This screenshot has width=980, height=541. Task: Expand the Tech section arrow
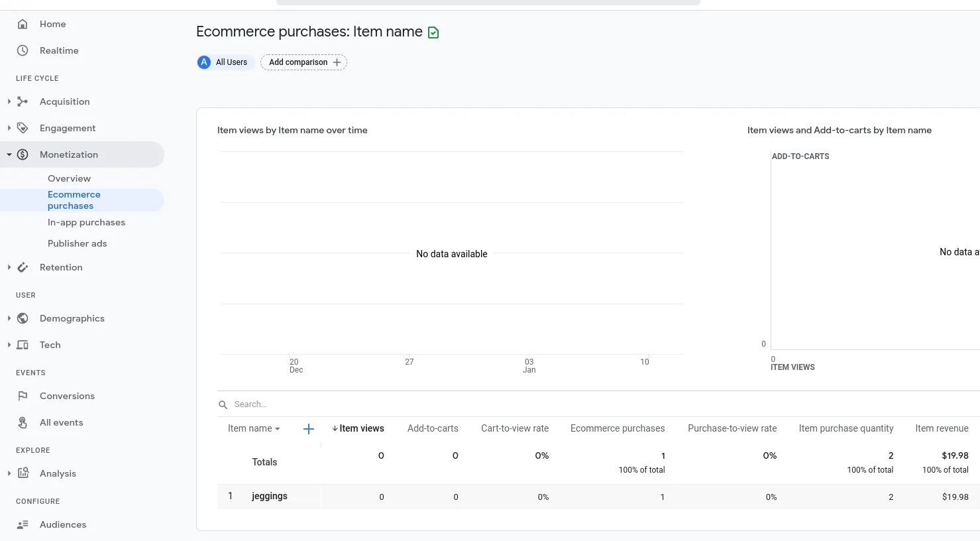click(9, 345)
